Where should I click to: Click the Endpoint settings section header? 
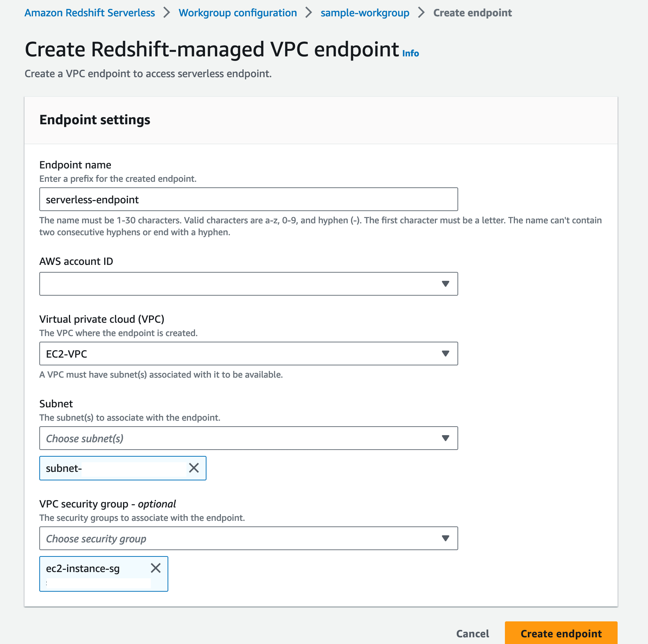pyautogui.click(x=95, y=120)
